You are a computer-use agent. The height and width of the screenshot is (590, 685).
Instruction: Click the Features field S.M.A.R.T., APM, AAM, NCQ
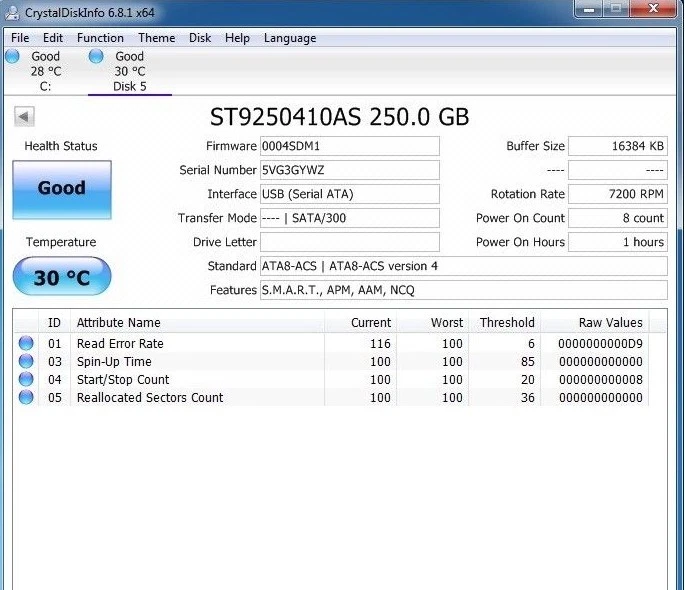(x=464, y=290)
